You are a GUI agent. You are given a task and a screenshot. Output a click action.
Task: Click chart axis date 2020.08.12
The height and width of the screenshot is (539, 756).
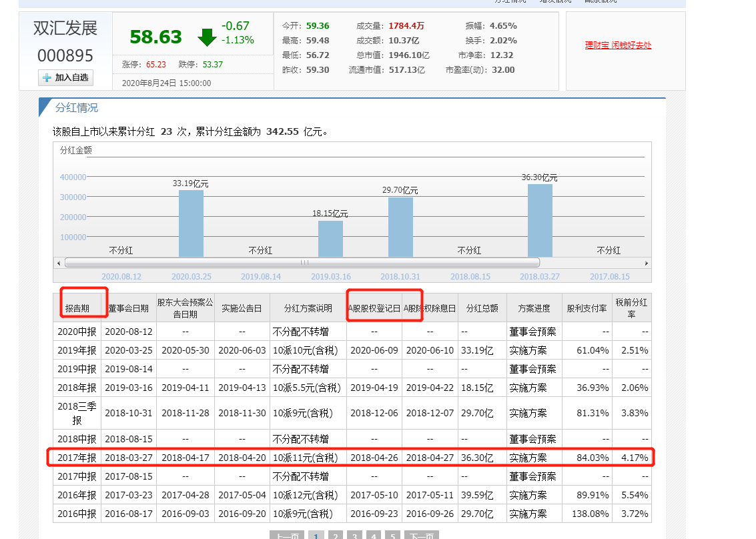tap(121, 277)
